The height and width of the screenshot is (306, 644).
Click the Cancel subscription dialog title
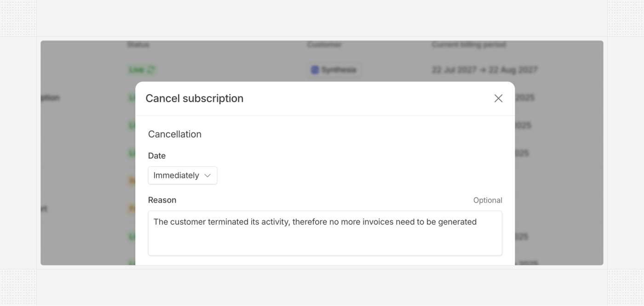click(x=195, y=98)
